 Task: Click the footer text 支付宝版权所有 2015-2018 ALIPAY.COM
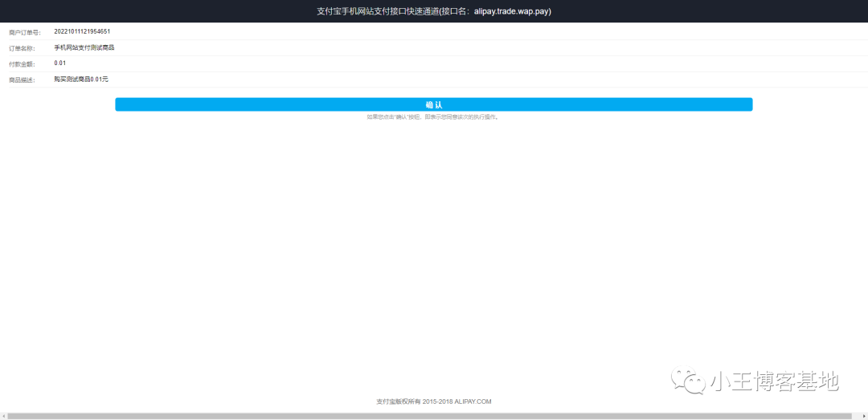433,402
